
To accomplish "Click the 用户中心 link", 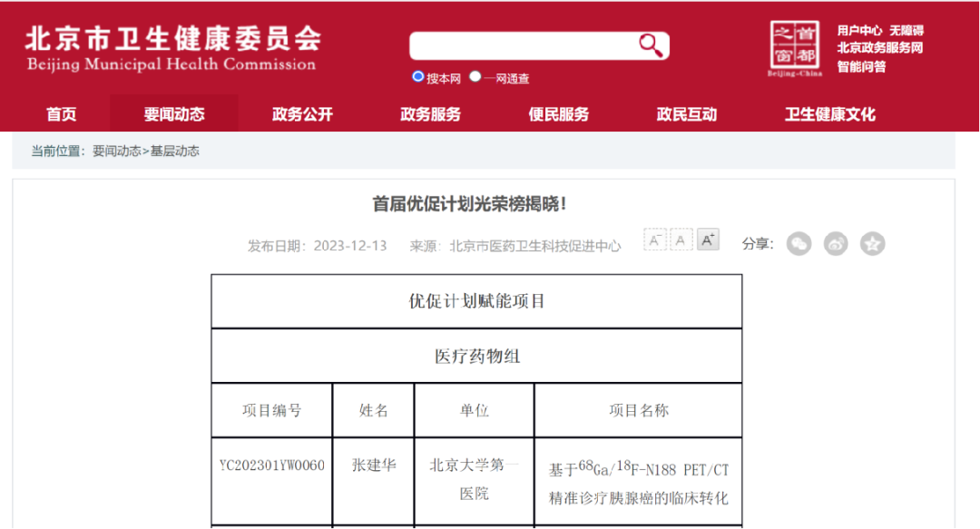I will point(858,31).
